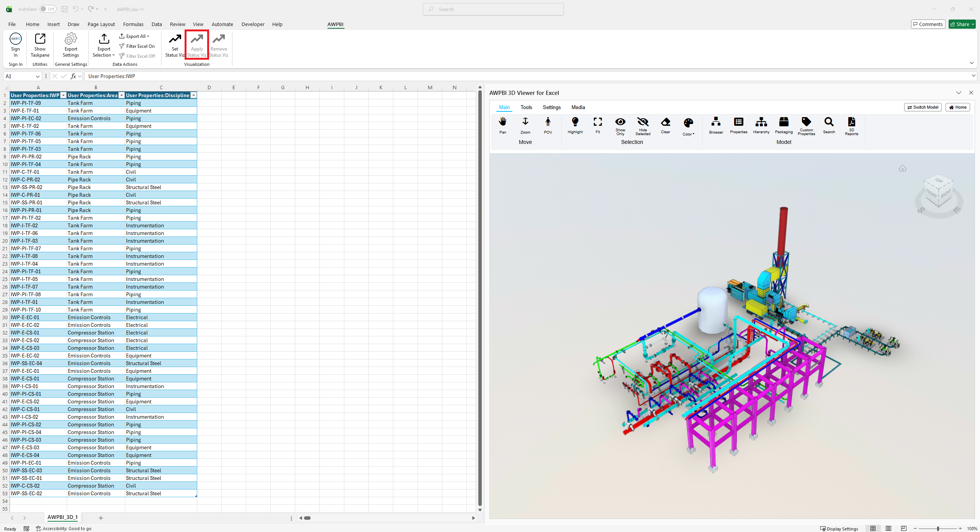Image resolution: width=980 pixels, height=532 pixels.
Task: Open filter dropdown for User Properties:Discipline
Action: (x=194, y=95)
